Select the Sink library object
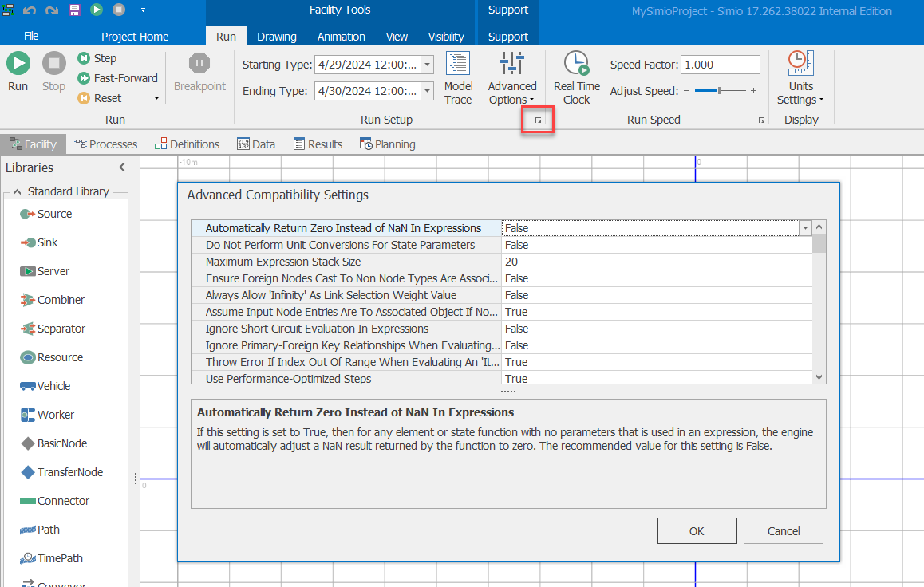The image size is (924, 587). click(x=39, y=242)
